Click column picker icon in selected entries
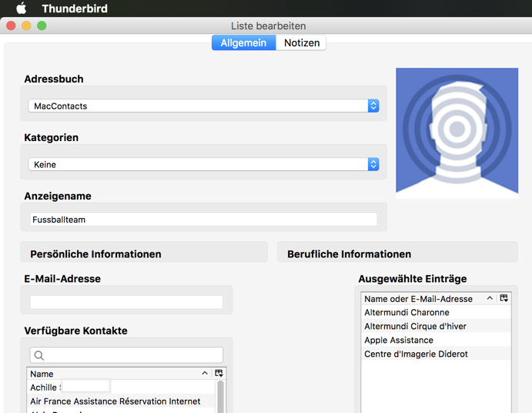532x413 pixels. (x=504, y=298)
